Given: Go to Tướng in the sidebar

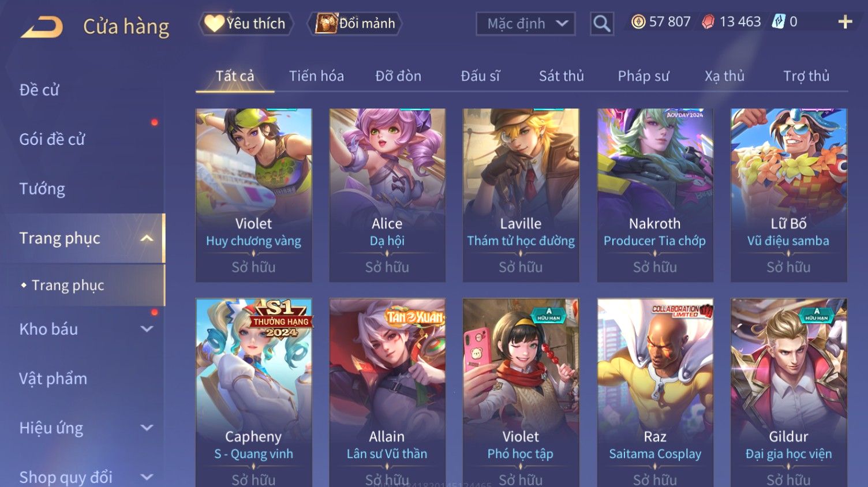Looking at the screenshot, I should (x=42, y=189).
